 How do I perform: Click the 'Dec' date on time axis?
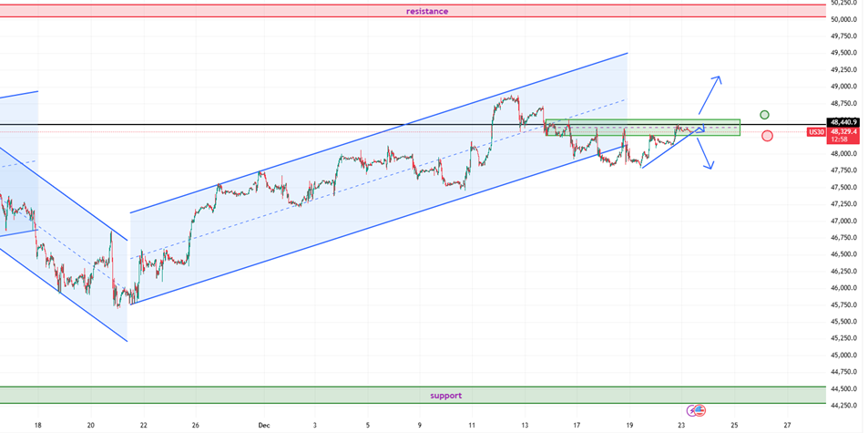point(263,425)
